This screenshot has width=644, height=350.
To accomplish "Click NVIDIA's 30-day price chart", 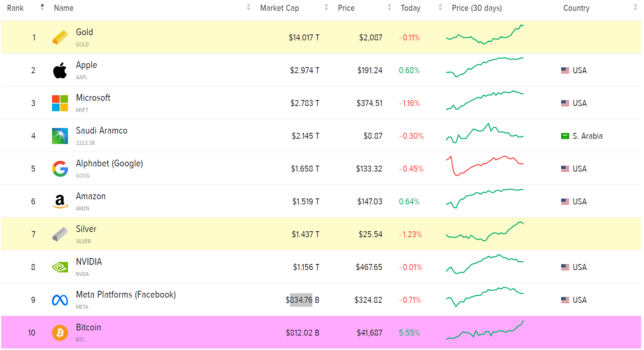I will click(x=485, y=264).
